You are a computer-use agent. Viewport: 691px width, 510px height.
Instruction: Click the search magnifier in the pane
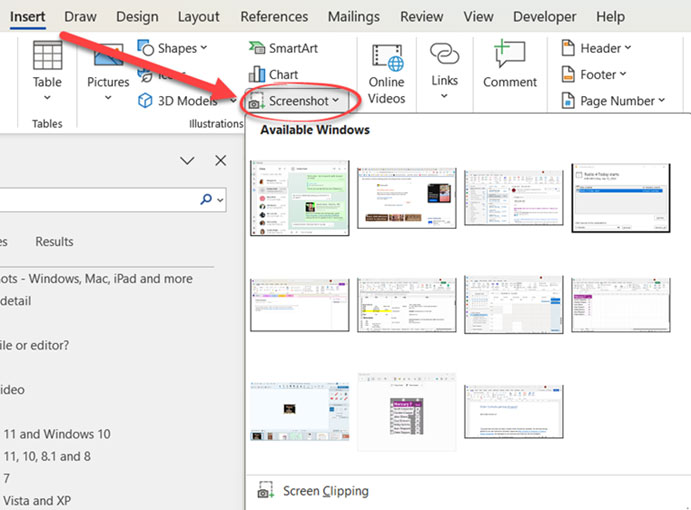tap(207, 200)
